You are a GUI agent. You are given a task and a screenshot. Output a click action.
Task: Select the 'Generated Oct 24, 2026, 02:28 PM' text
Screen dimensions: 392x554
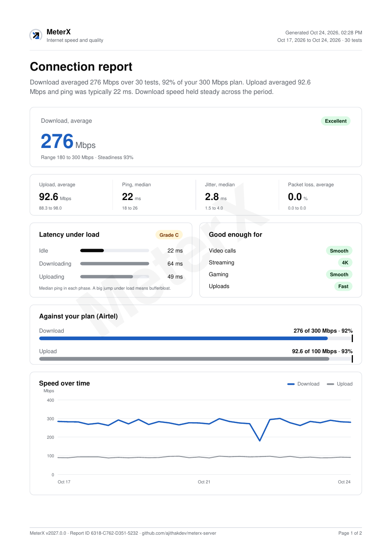tap(324, 33)
